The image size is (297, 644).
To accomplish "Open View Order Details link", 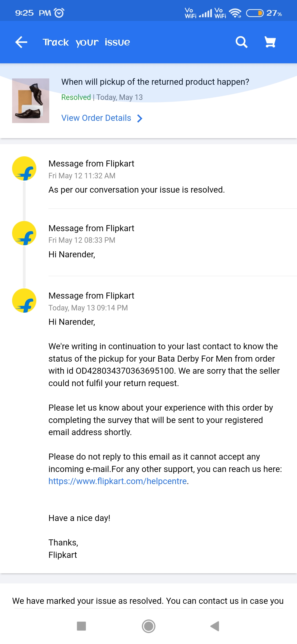I will [96, 118].
